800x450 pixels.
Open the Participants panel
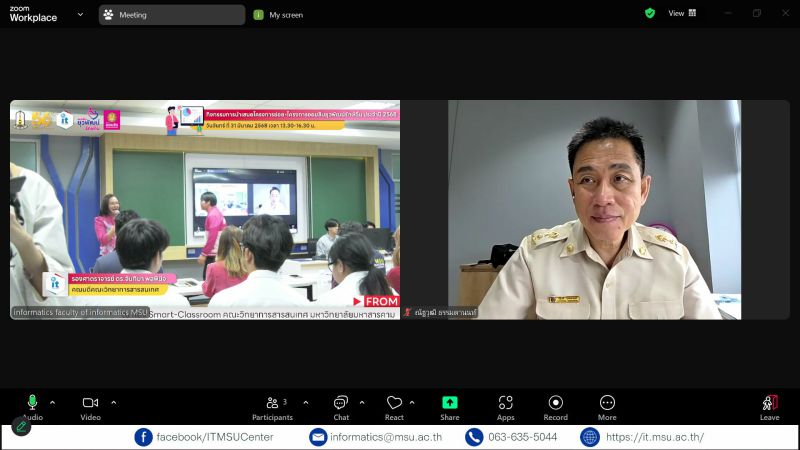[x=272, y=403]
